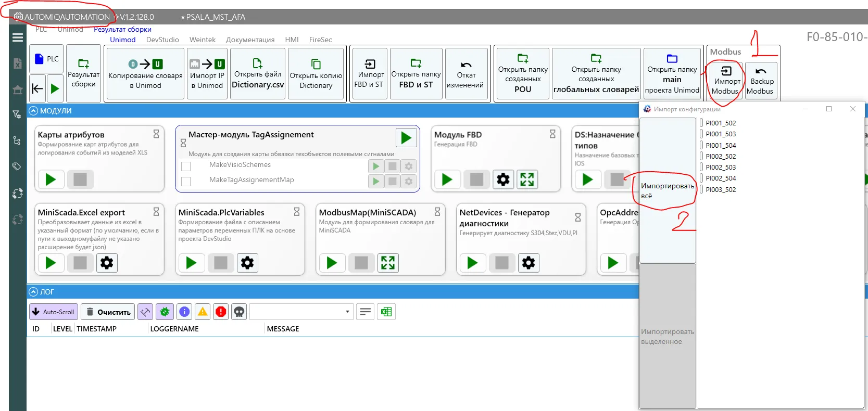Select the Weintek sub-tab

click(x=202, y=40)
